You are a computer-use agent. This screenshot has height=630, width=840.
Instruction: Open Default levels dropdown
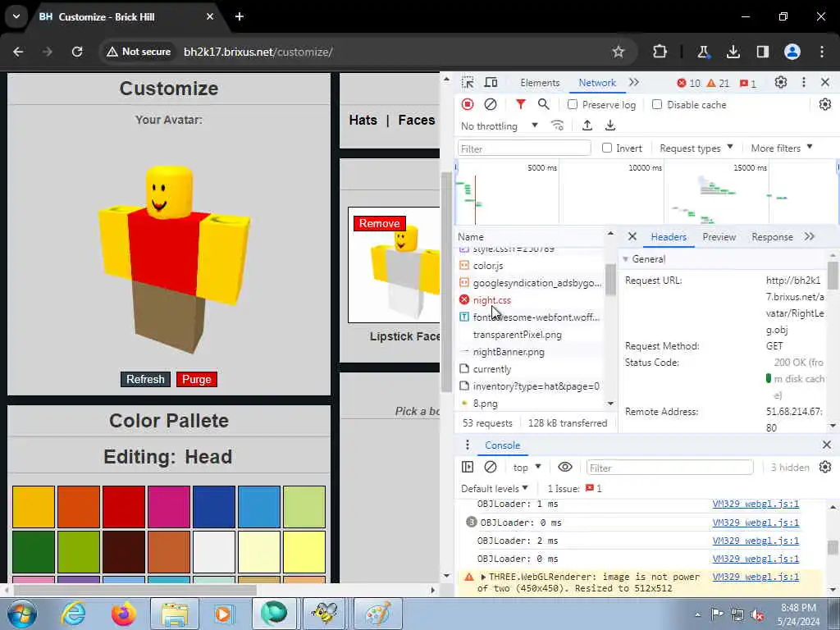495,489
